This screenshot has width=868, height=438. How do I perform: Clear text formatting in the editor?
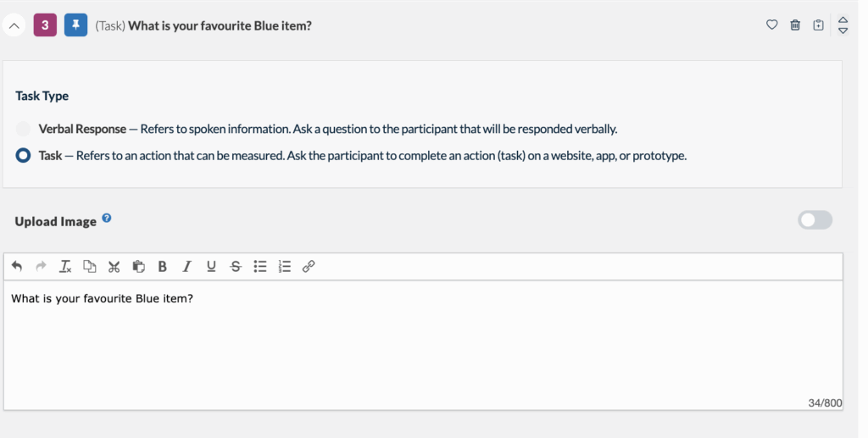(x=65, y=267)
